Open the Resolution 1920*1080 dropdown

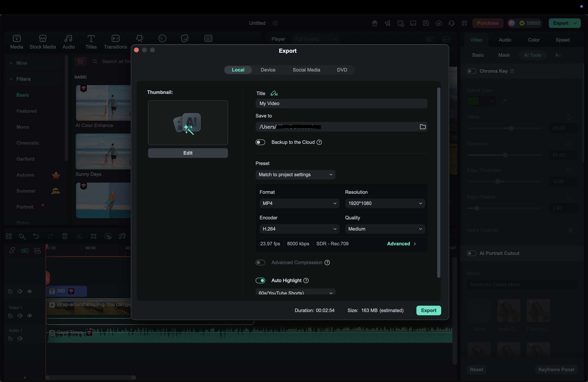coord(385,203)
